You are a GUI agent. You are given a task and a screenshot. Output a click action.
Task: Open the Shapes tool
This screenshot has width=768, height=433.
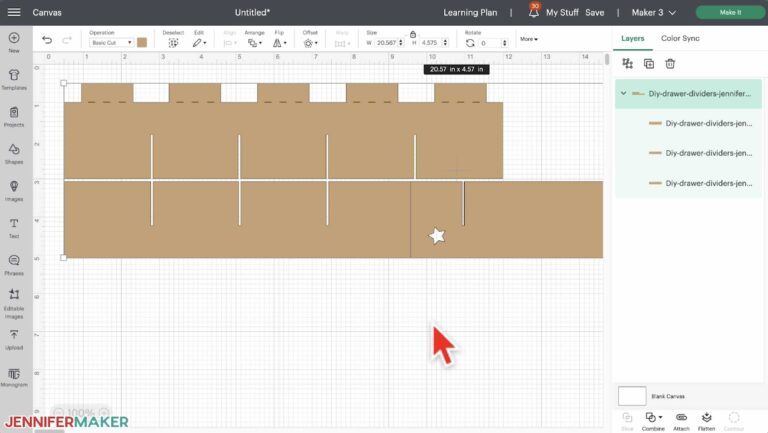click(x=14, y=154)
